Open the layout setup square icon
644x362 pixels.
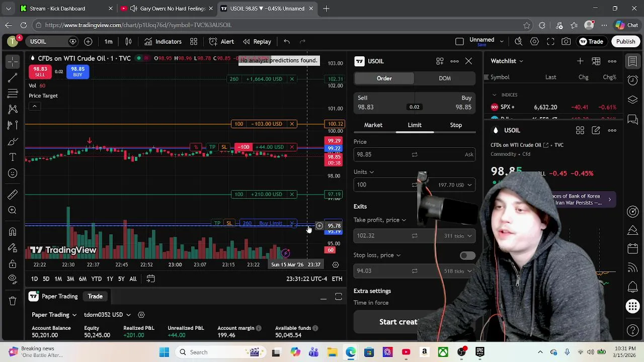[x=459, y=42]
